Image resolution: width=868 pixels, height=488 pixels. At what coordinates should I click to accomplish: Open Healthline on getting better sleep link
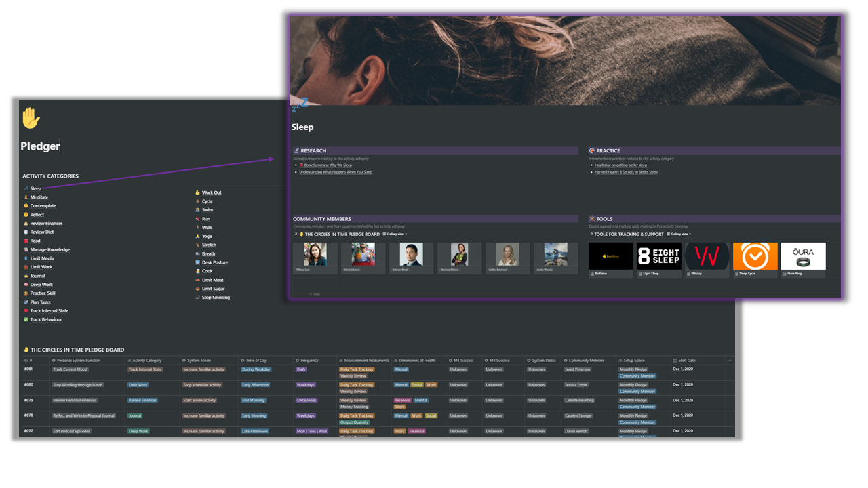[x=620, y=165]
